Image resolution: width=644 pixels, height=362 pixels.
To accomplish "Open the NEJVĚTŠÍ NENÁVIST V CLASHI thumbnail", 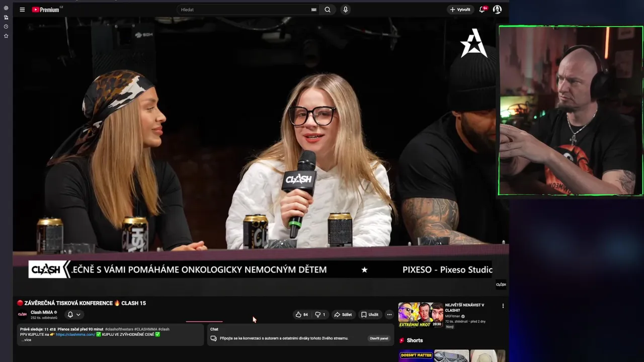I will (421, 315).
